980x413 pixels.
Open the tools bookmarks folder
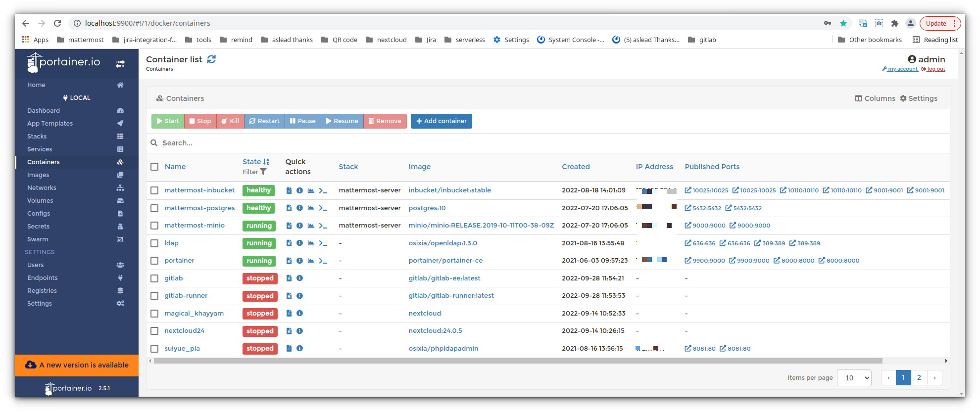coord(198,40)
